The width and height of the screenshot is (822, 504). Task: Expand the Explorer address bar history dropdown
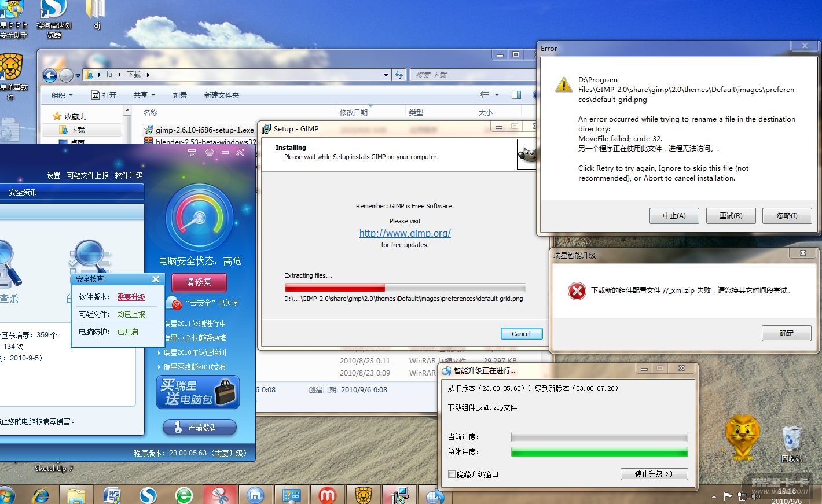[x=386, y=75]
